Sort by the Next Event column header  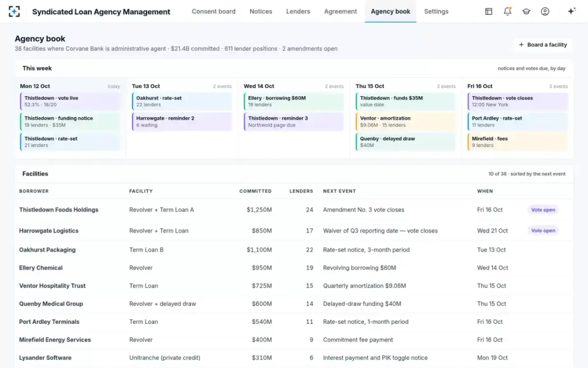point(340,191)
